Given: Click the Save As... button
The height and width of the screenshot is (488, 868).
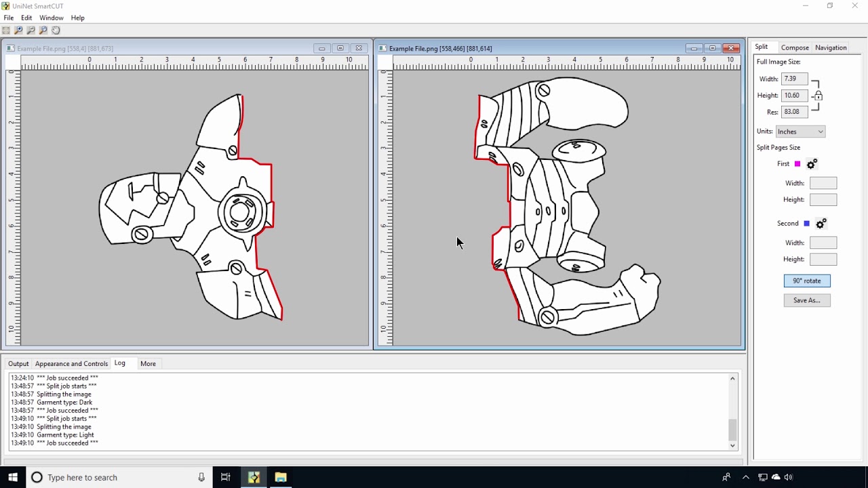Looking at the screenshot, I should click(807, 300).
